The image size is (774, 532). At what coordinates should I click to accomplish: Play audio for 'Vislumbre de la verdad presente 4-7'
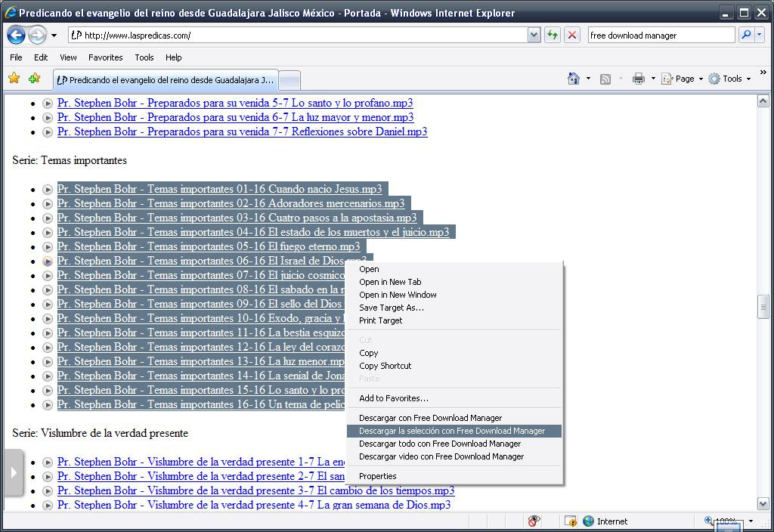(48, 506)
